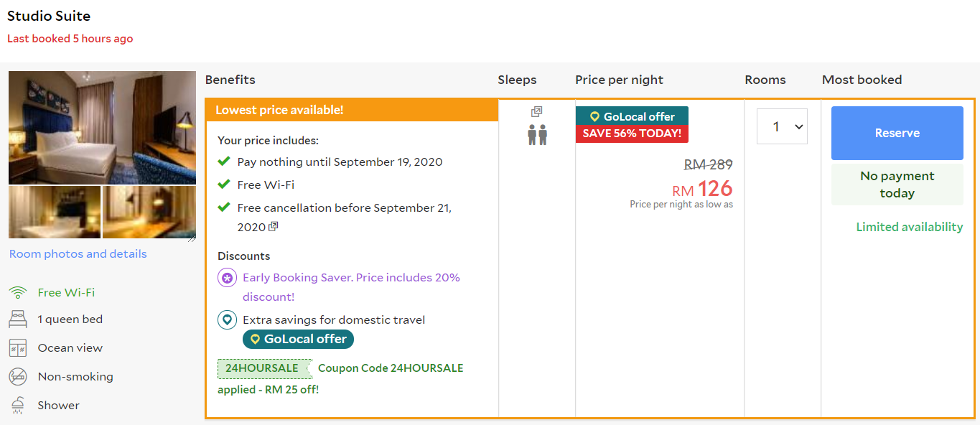980x425 pixels.
Task: Open free cancellation policy popup icon
Action: [x=273, y=227]
